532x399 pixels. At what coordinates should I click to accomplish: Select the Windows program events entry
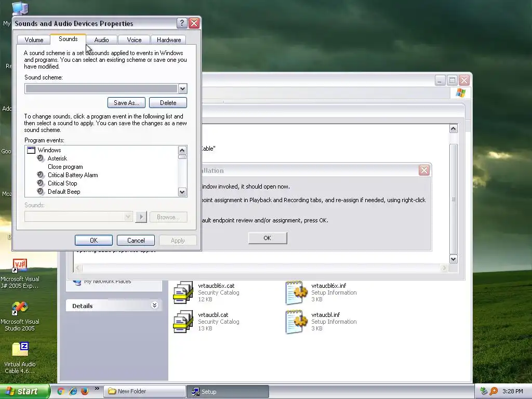(49, 150)
